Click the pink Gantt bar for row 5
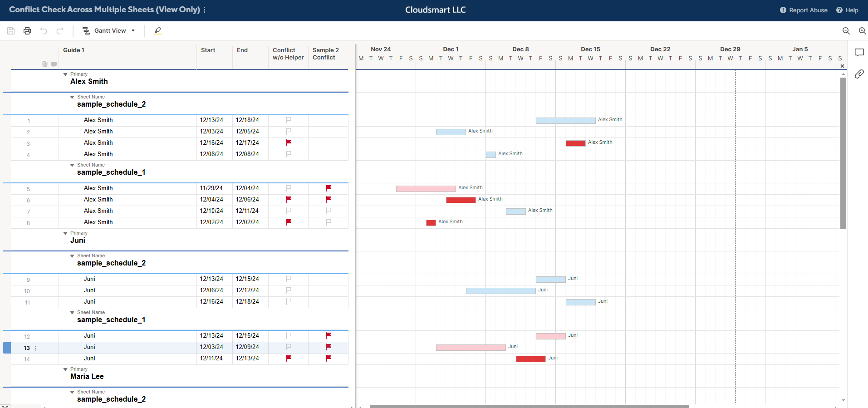Image resolution: width=868 pixels, height=408 pixels. click(426, 189)
